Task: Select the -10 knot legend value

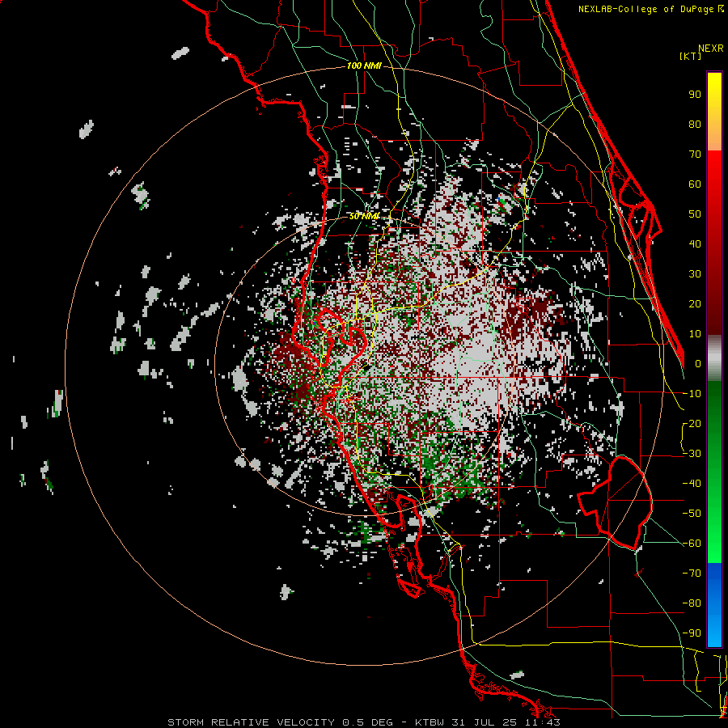Action: point(692,394)
